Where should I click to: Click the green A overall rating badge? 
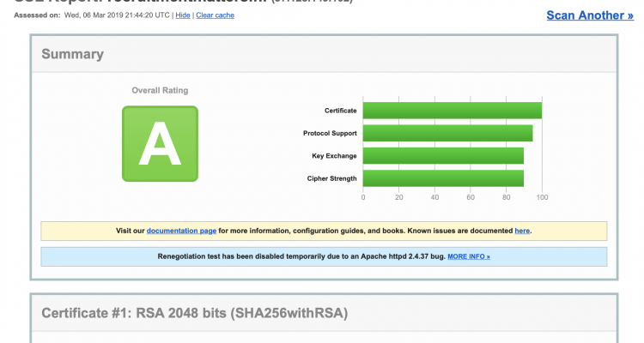[160, 144]
